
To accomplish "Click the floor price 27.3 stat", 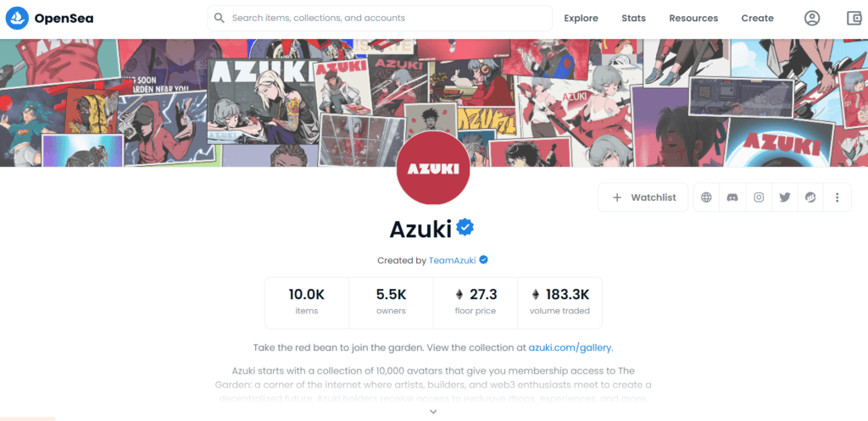I will [475, 302].
